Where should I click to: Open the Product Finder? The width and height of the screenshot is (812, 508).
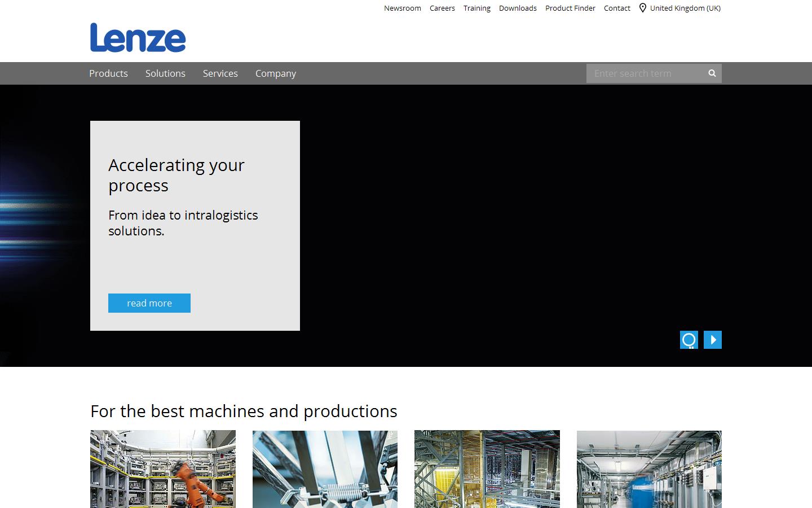click(570, 8)
